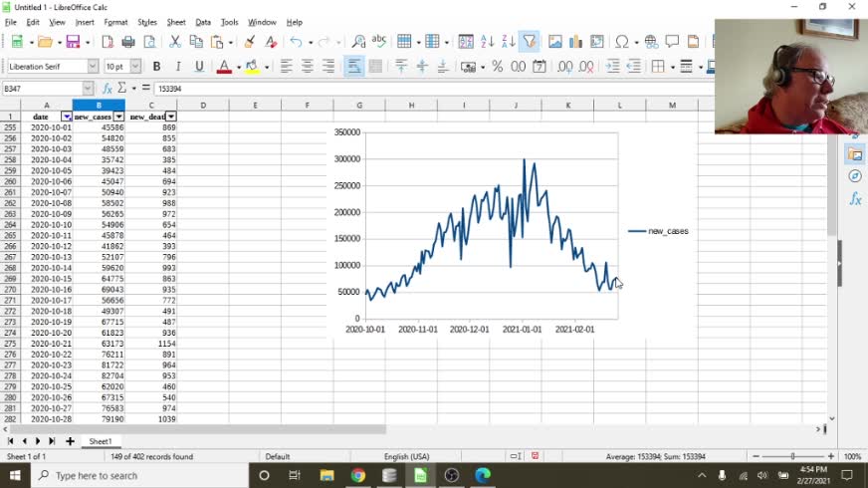Click the horizontal scrollbar
This screenshot has width=868, height=488.
(x=198, y=429)
